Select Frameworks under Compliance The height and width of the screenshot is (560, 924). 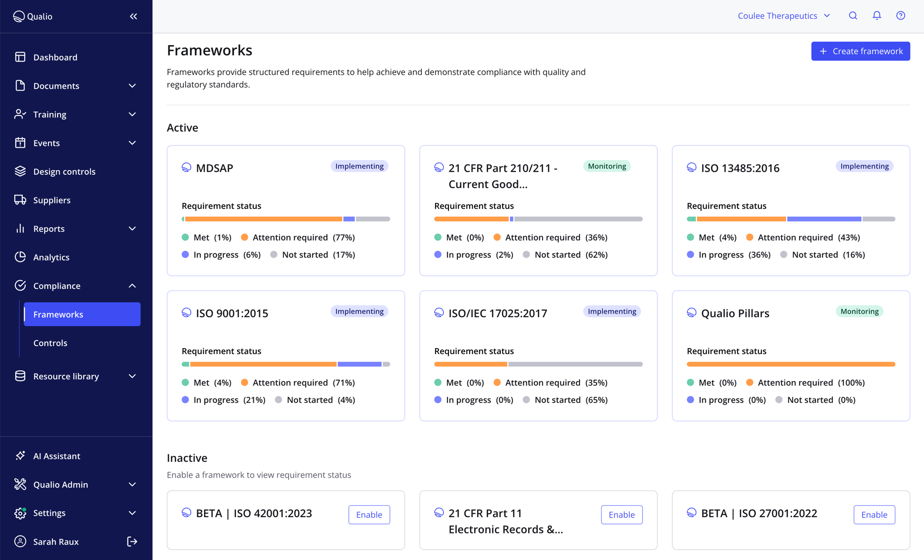click(x=58, y=314)
